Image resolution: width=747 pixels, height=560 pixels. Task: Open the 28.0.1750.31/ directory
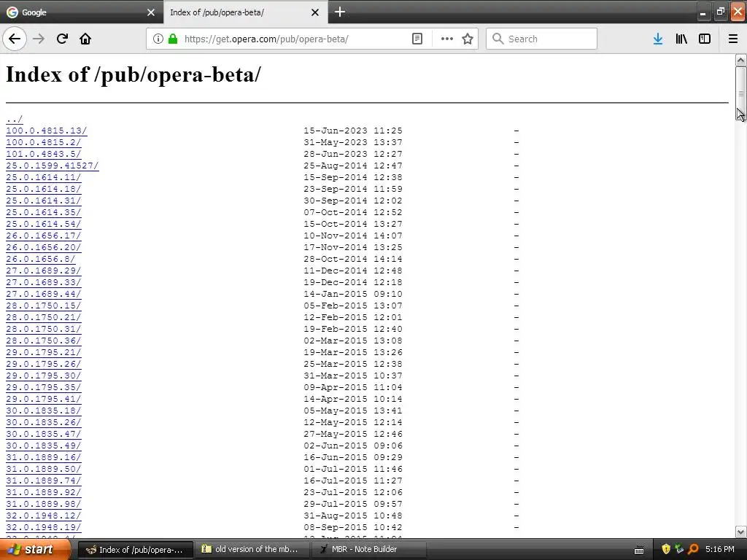point(43,329)
